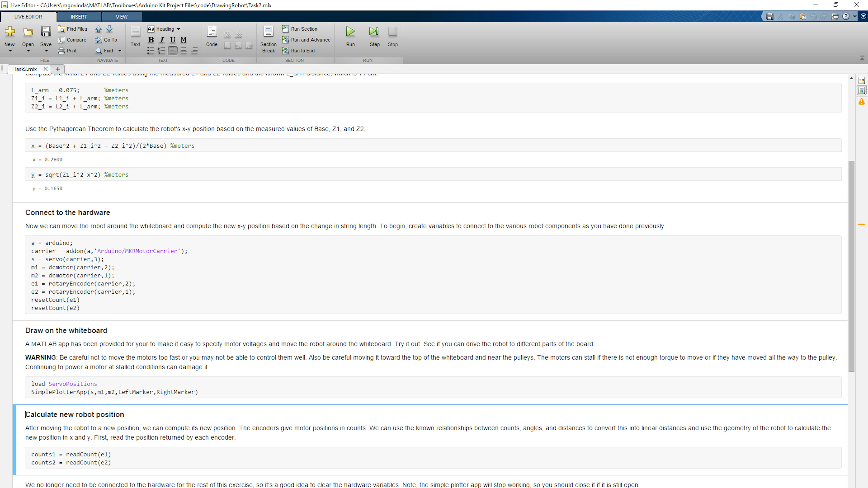
Task: Click the New document icon
Action: [x=10, y=31]
